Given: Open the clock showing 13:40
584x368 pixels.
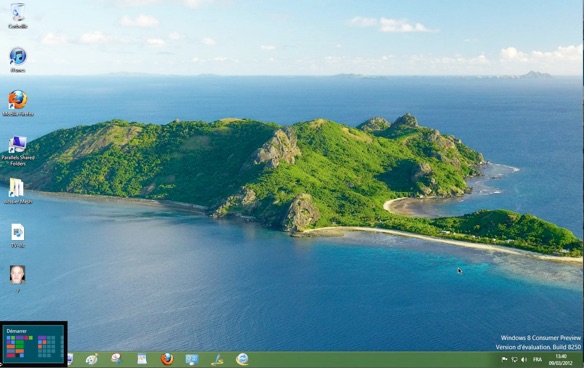Looking at the screenshot, I should (x=561, y=359).
